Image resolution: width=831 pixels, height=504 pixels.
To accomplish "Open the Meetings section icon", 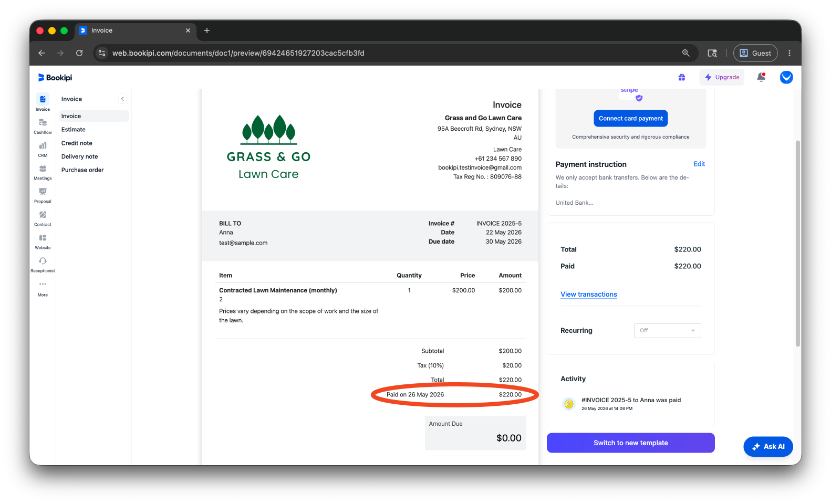I will coord(43,169).
